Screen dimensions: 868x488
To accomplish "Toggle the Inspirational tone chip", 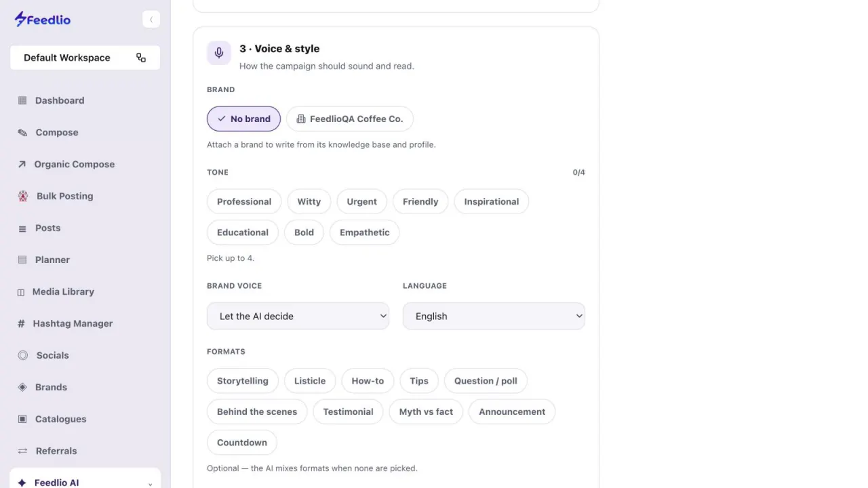I will click(492, 201).
